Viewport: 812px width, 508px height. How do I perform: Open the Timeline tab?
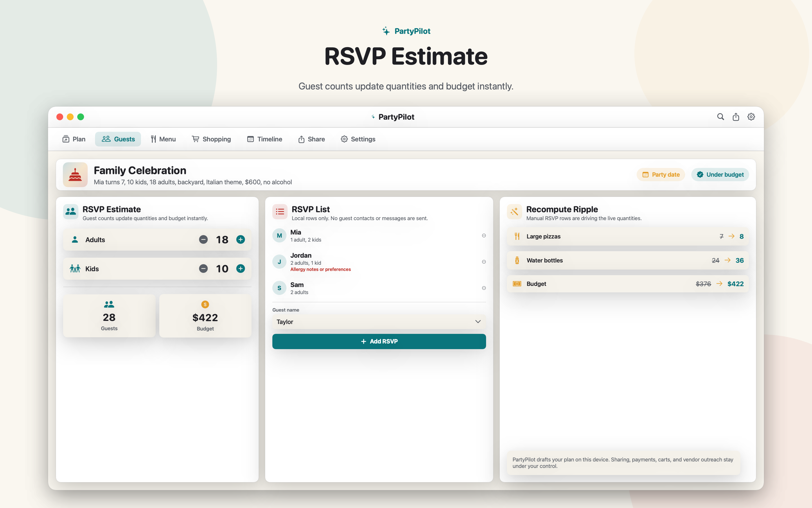[265, 139]
